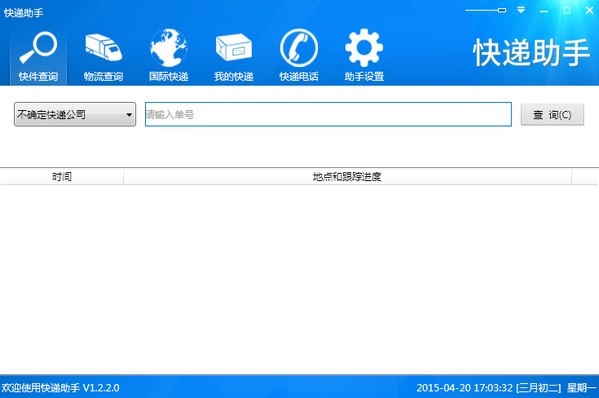Click the status bar date 2015-04-20
Screen dimensions: 599x398
(444, 388)
